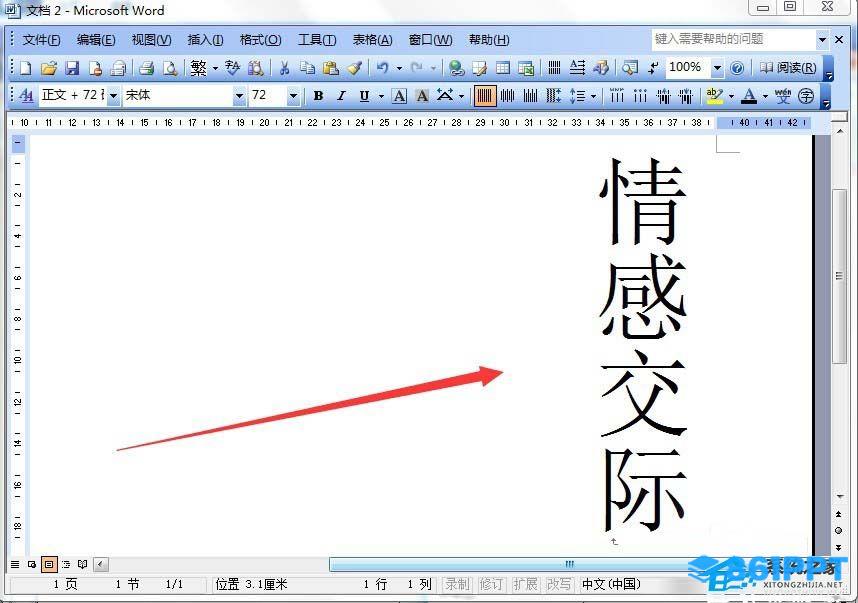This screenshot has width=858, height=603.
Task: Toggle the highlighted left-align button
Action: [484, 96]
